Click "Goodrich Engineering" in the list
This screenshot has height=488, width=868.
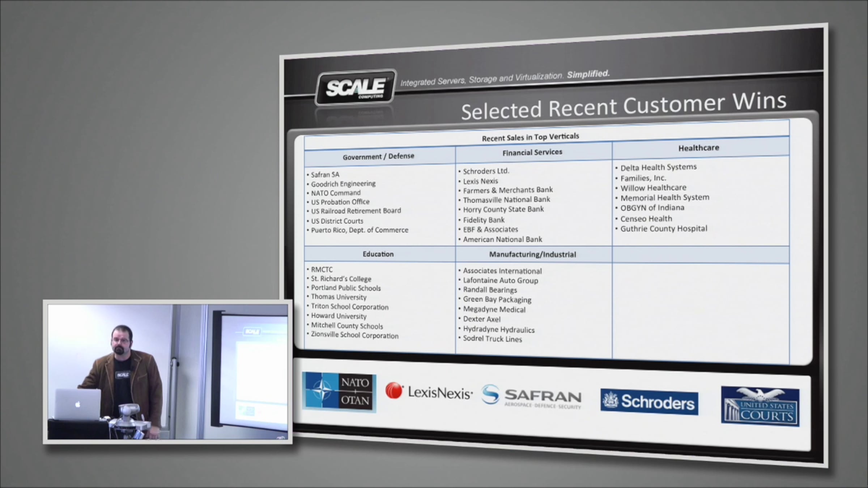pyautogui.click(x=343, y=184)
